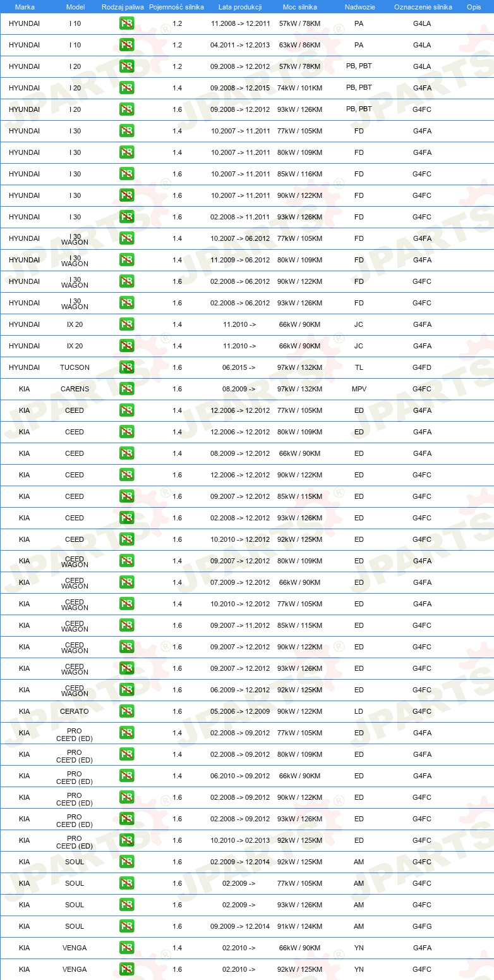Viewport: 494px width, 980px height.
Task: Click the LD body code cell
Action: (359, 711)
